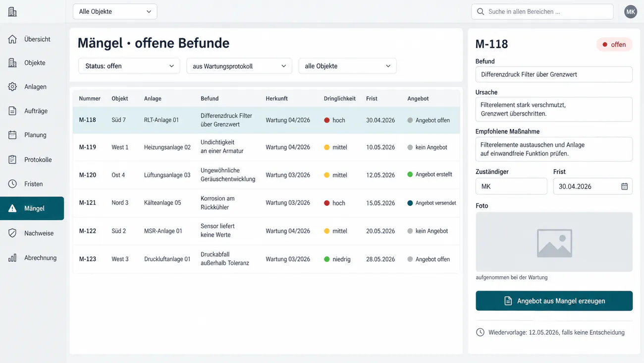Screen dimensions: 644x363
Task: Open Übersicht in the sidebar
Action: pos(32,39)
